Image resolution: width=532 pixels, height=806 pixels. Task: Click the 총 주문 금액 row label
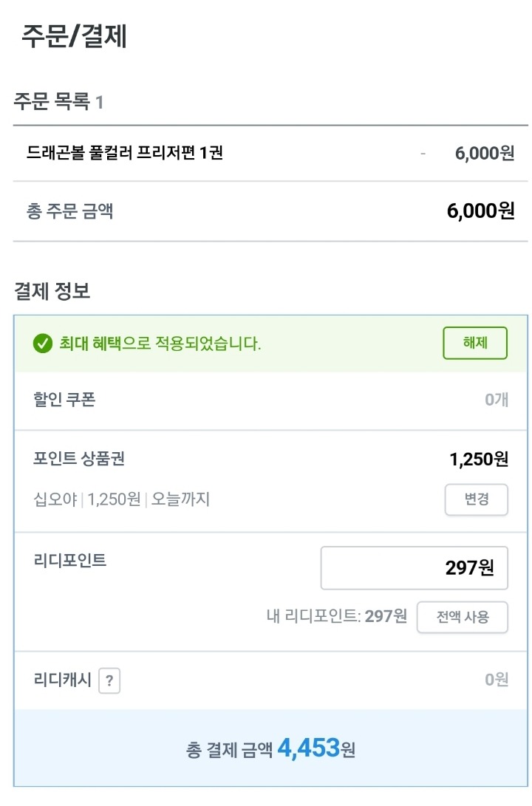pos(69,211)
